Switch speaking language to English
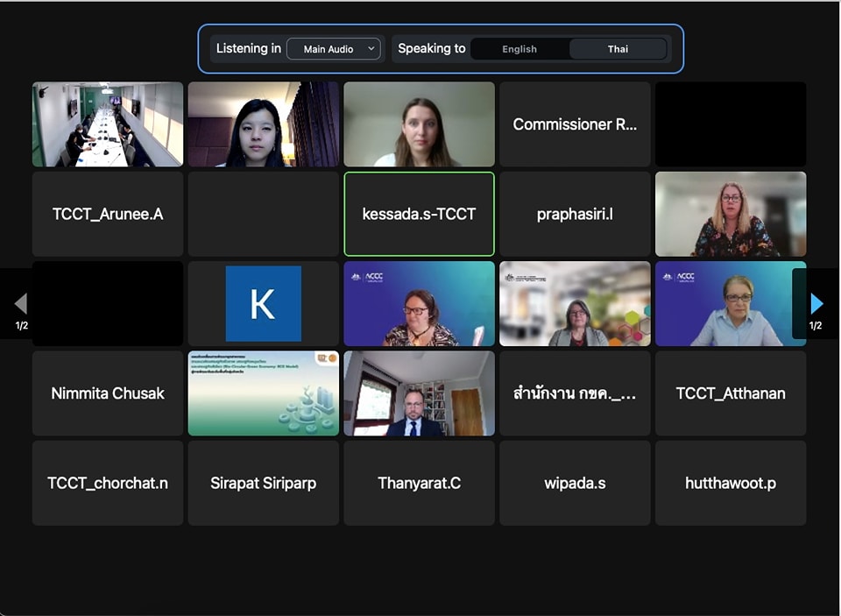The image size is (841, 616). pyautogui.click(x=519, y=49)
